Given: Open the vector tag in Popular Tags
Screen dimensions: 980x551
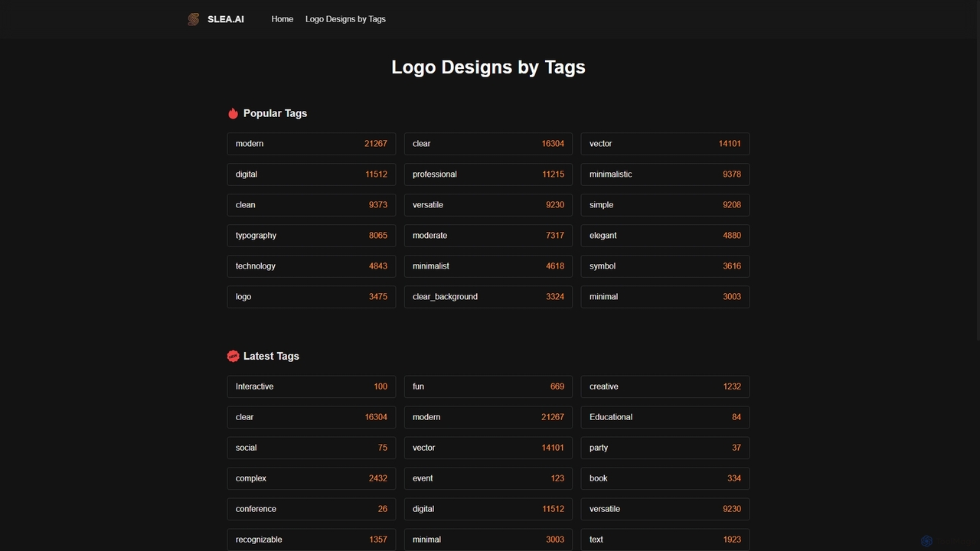Looking at the screenshot, I should pos(665,144).
